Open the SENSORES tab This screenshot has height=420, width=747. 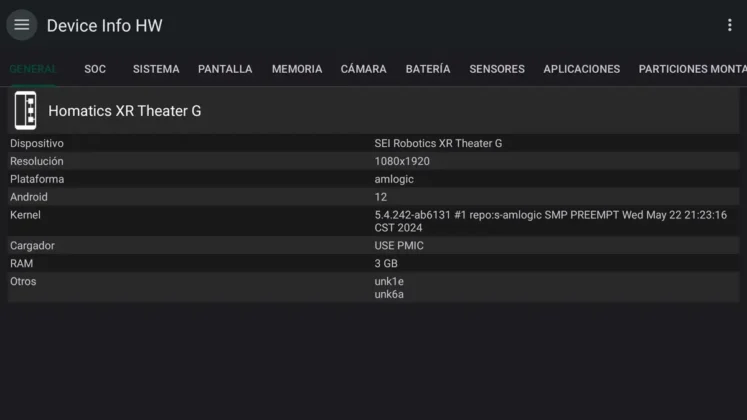click(497, 69)
